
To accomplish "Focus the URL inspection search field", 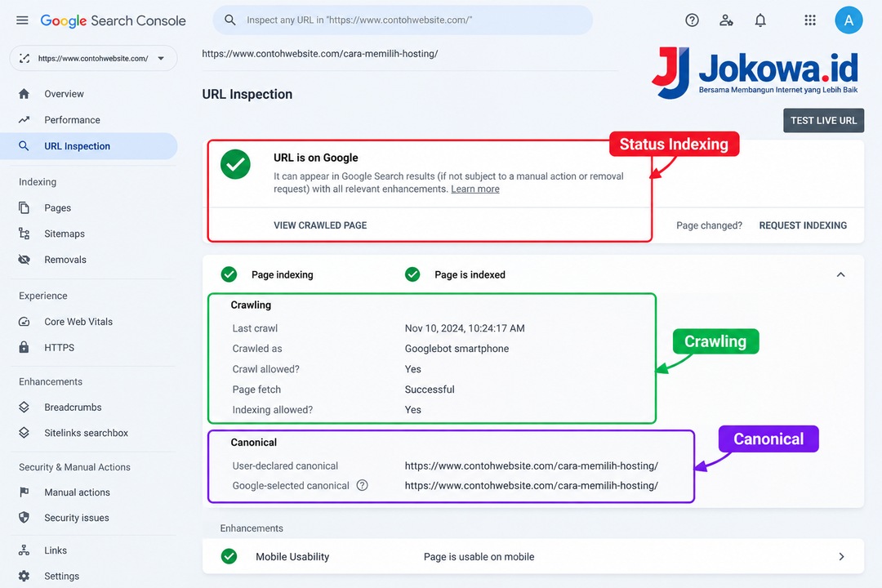I will coord(403,20).
